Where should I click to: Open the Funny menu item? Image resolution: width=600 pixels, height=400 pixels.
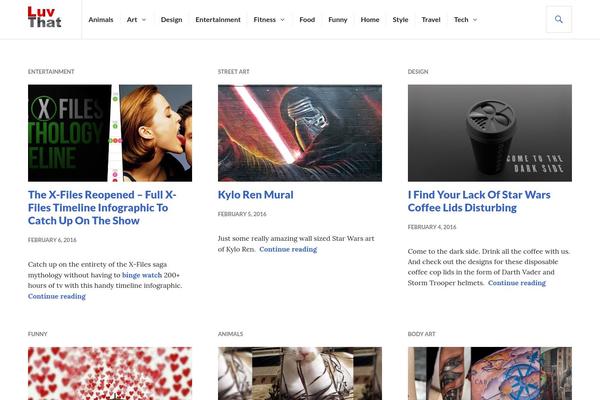click(338, 20)
